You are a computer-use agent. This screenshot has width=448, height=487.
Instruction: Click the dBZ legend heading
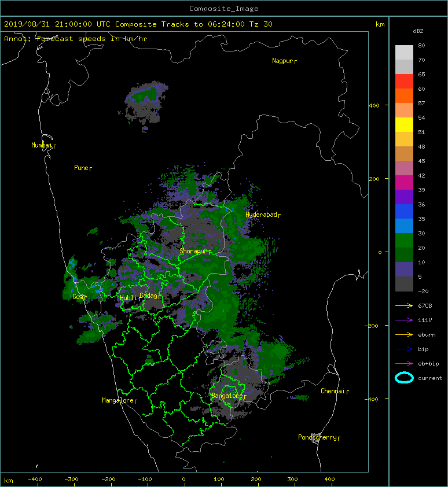(x=418, y=31)
